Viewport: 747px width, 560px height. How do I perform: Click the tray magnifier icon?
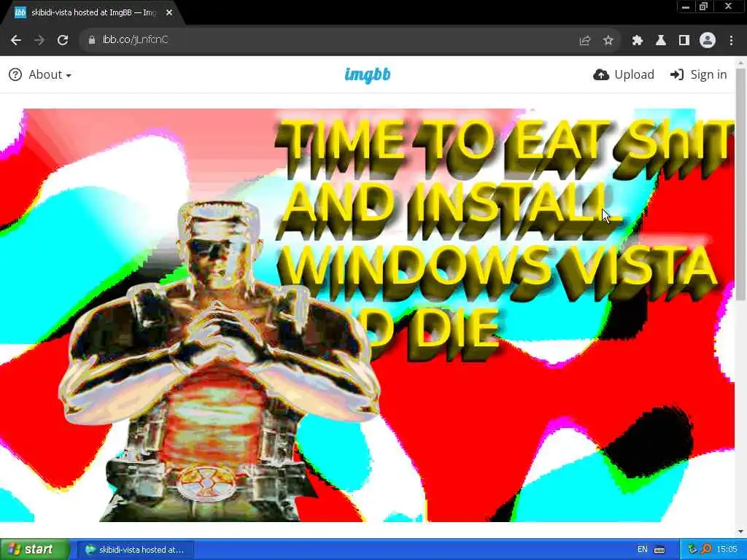[706, 550]
